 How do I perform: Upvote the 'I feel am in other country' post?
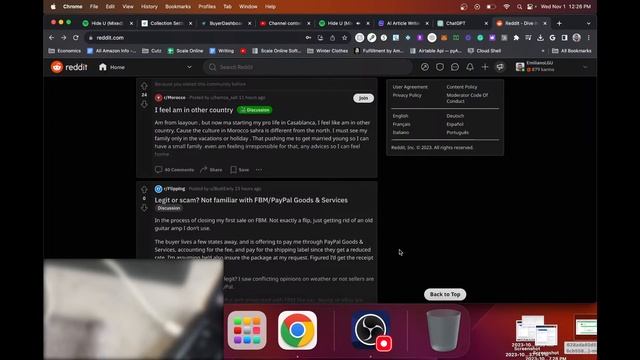click(x=144, y=86)
